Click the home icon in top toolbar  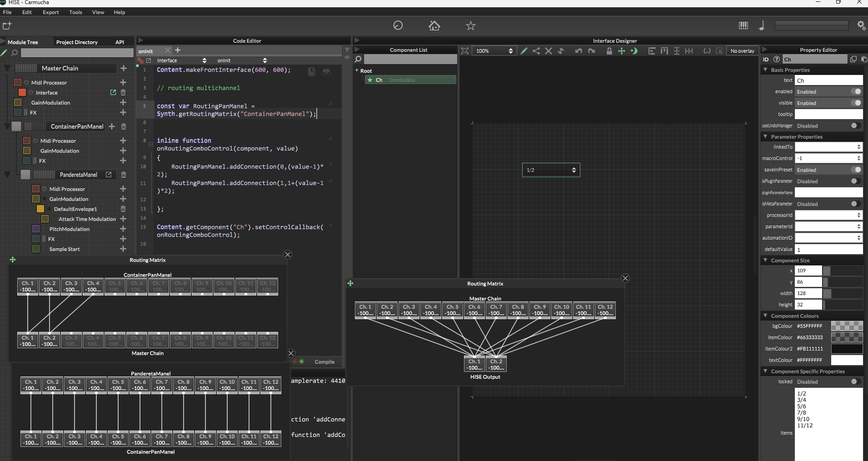[x=434, y=25]
